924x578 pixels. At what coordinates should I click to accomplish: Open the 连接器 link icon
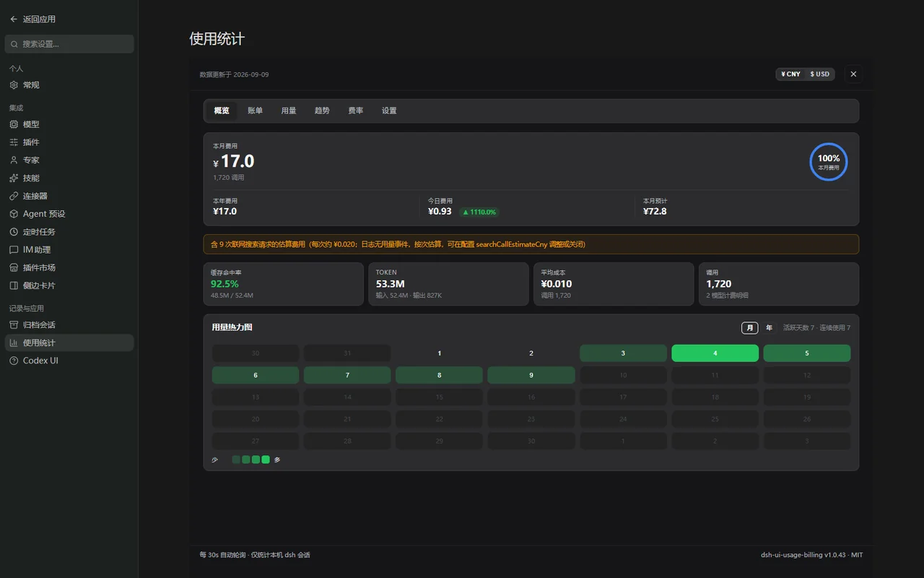(x=14, y=196)
